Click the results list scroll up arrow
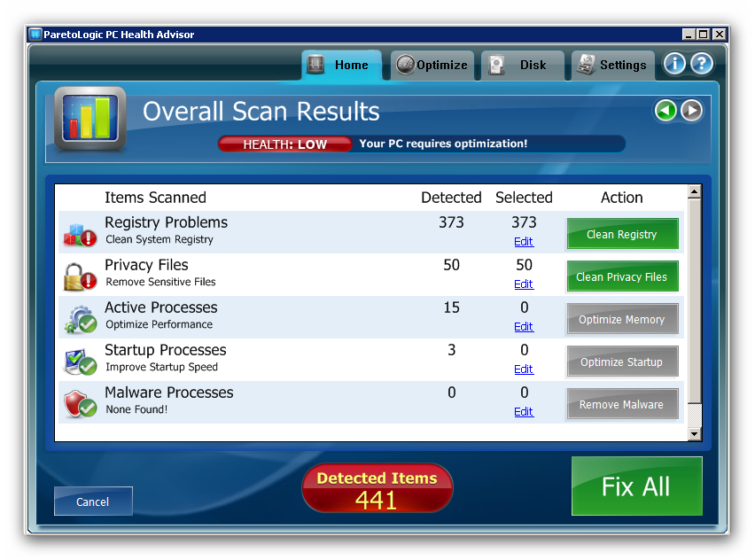 coord(694,191)
